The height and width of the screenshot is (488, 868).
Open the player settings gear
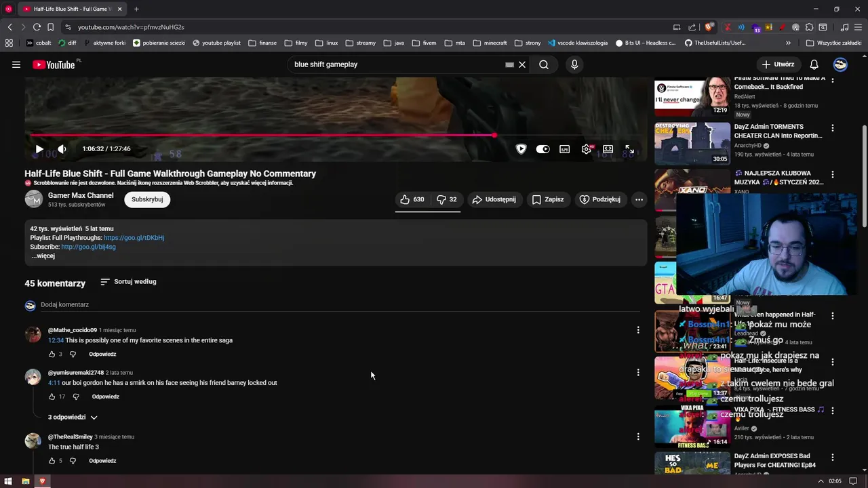587,149
